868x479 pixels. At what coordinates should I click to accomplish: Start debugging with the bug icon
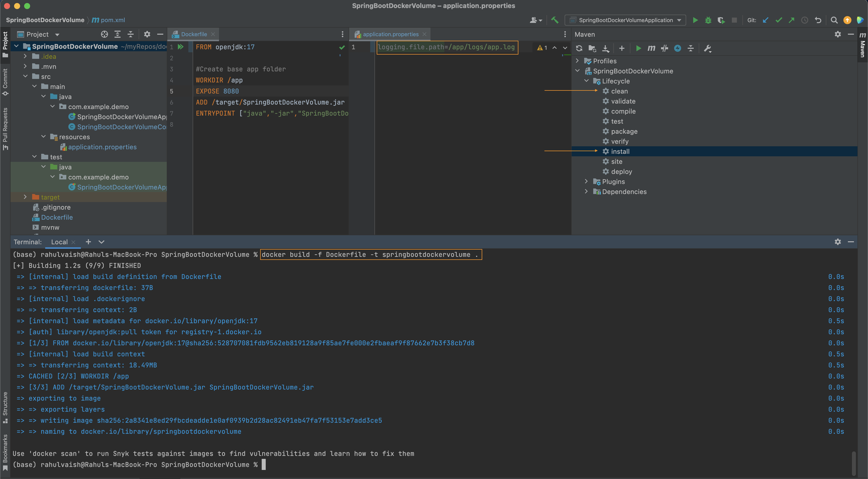click(x=708, y=20)
